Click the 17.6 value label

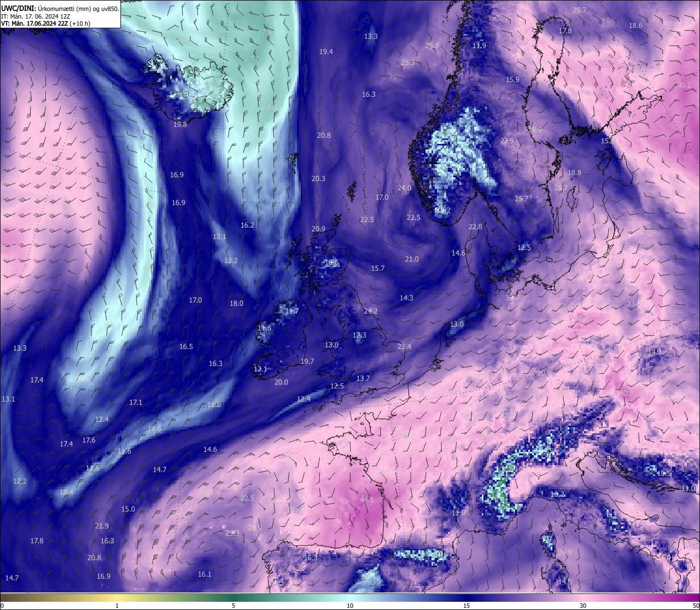pyautogui.click(x=89, y=440)
